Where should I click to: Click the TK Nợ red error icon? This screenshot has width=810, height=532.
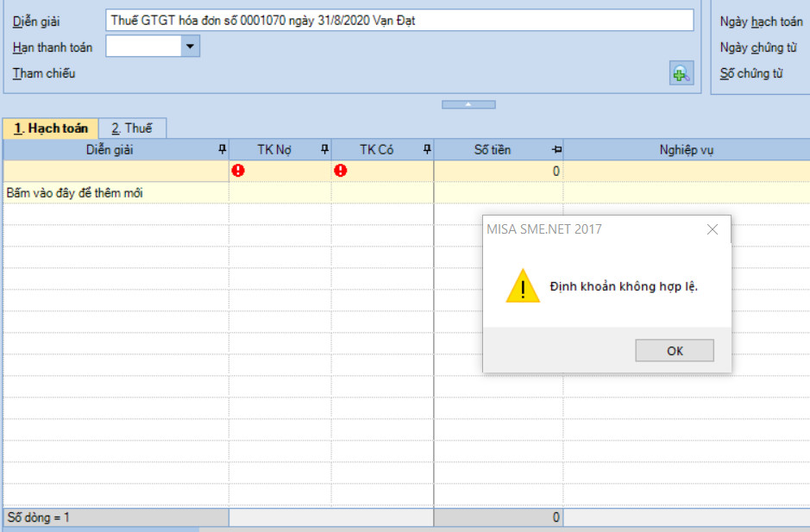pos(238,171)
